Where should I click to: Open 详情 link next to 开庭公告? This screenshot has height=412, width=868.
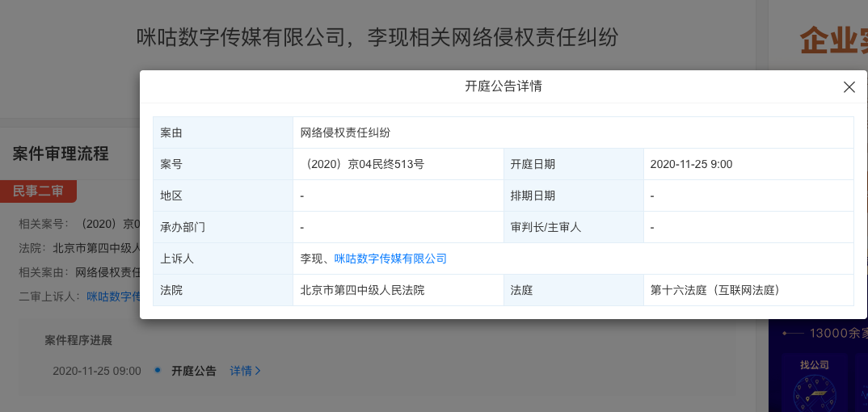pos(245,371)
